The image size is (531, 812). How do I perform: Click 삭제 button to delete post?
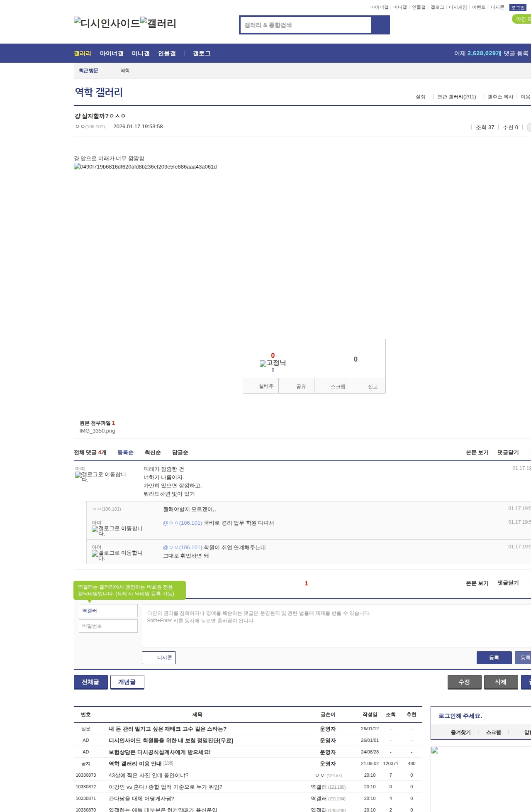click(x=501, y=682)
